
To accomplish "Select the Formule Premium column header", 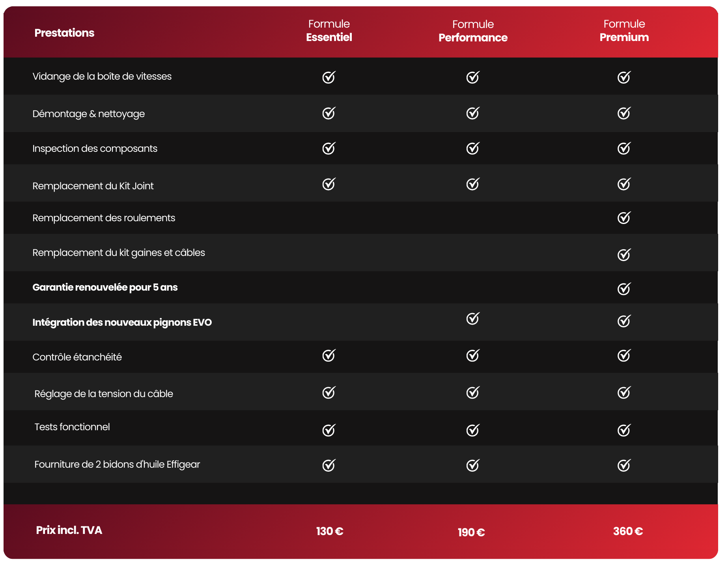I will pos(624,31).
